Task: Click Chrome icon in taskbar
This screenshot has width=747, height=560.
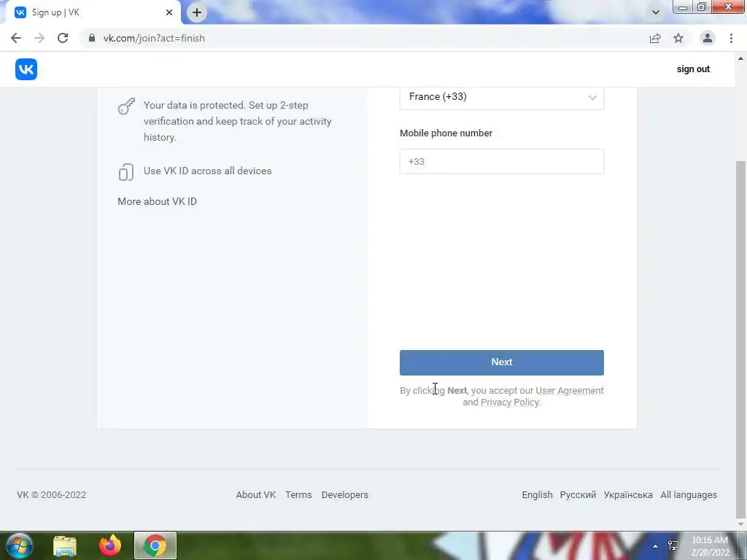Action: point(155,545)
